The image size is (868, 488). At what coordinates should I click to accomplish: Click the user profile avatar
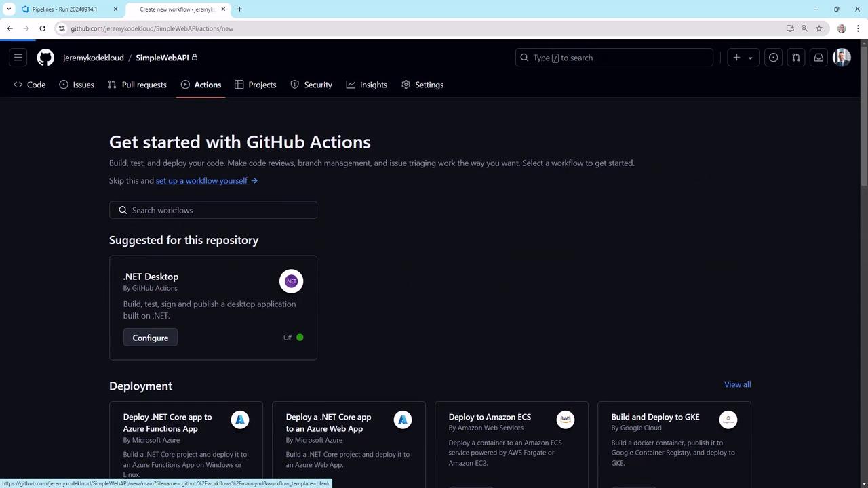(x=842, y=58)
